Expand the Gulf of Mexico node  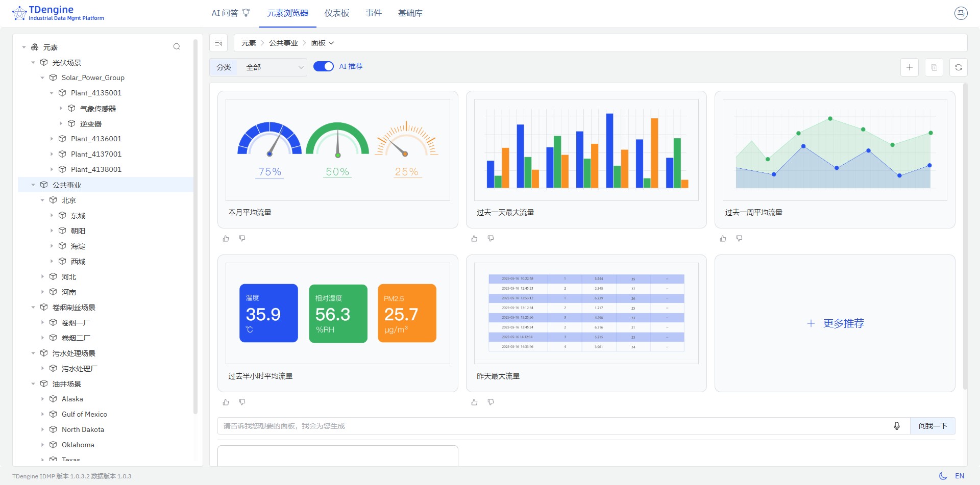[x=42, y=414]
